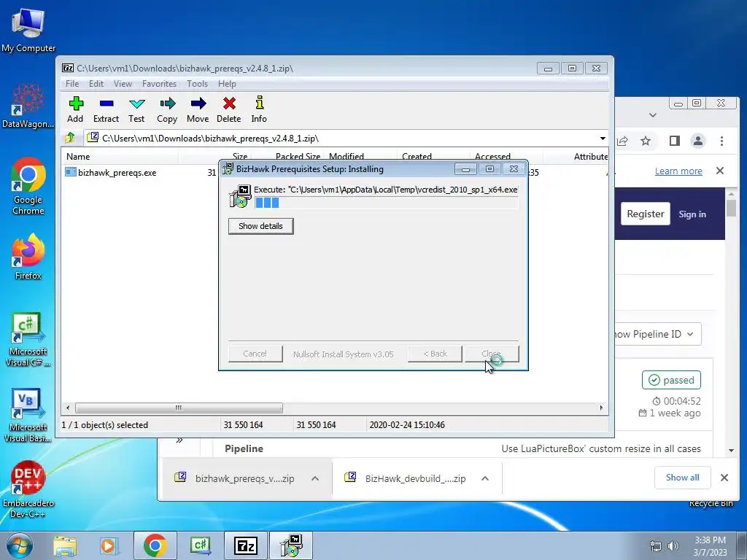Viewport: 747px width, 560px height.
Task: Bookmark the page with the star icon
Action: coord(646,141)
